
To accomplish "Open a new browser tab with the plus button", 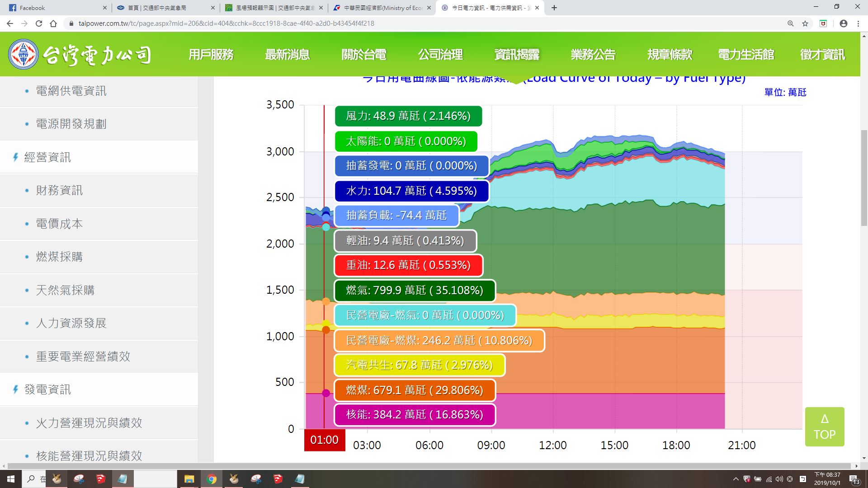I will (x=554, y=8).
